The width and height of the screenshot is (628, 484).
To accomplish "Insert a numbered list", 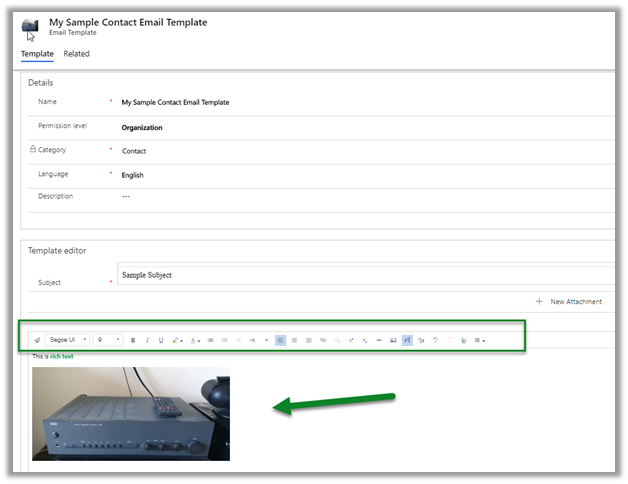I will coord(224,340).
